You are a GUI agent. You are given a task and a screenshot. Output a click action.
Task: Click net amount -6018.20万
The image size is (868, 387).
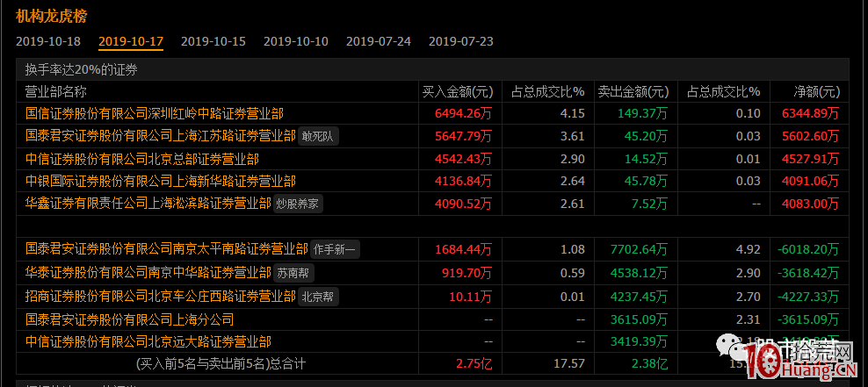coord(808,249)
